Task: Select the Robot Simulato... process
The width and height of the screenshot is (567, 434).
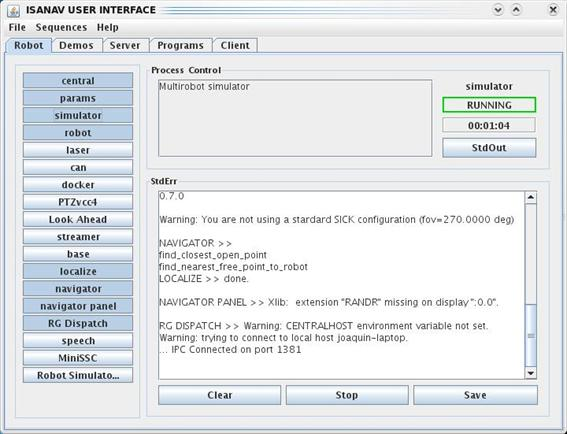Action: [78, 375]
